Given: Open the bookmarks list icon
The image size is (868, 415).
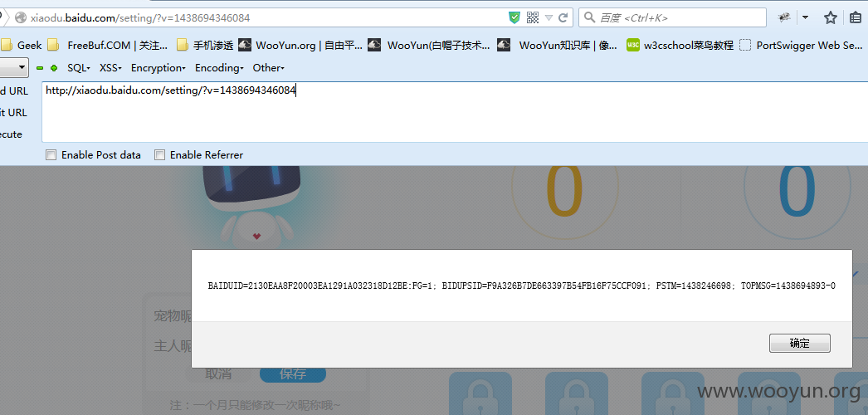Looking at the screenshot, I should [856, 17].
